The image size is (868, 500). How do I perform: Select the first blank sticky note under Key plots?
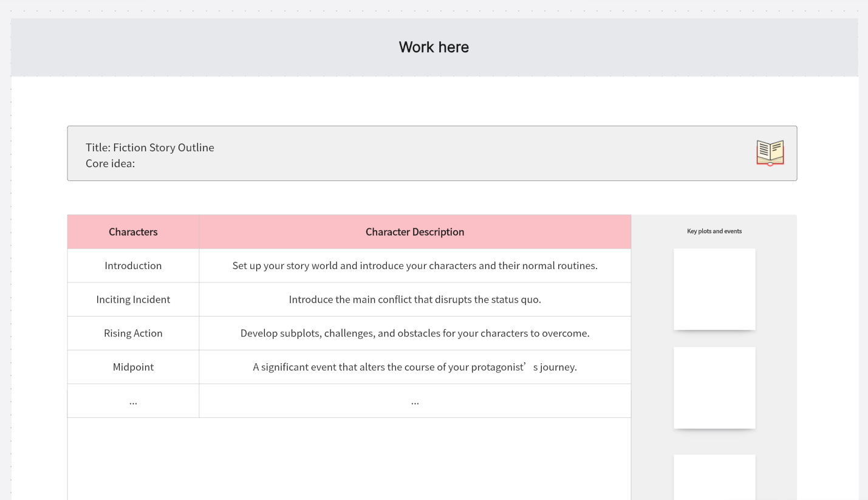click(714, 289)
